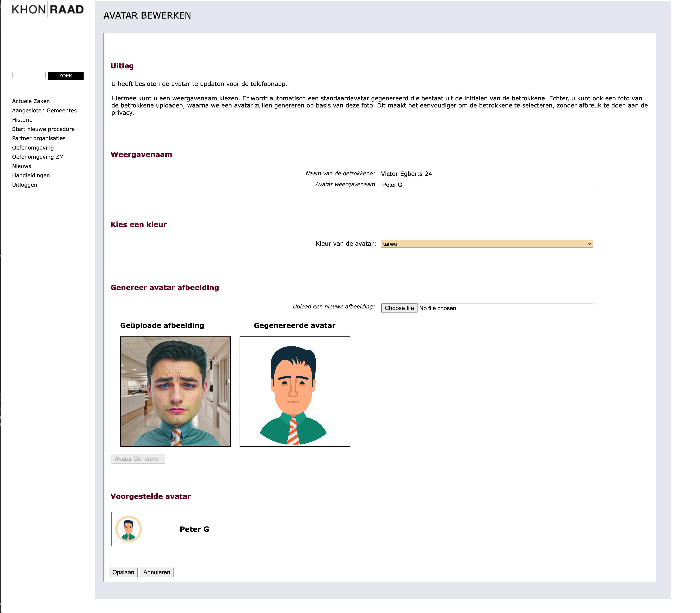Click the Avatar Genereren button
Image resolution: width=700 pixels, height=613 pixels.
coord(138,458)
